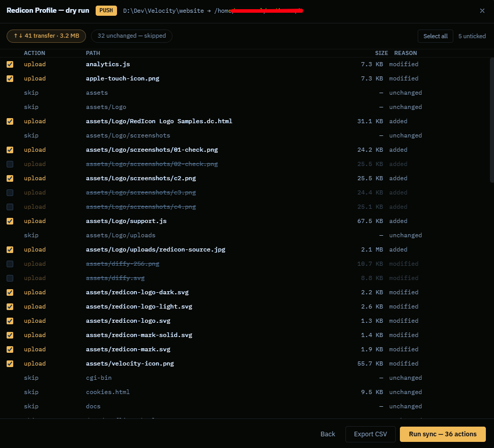Go Back from dry run

click(328, 434)
